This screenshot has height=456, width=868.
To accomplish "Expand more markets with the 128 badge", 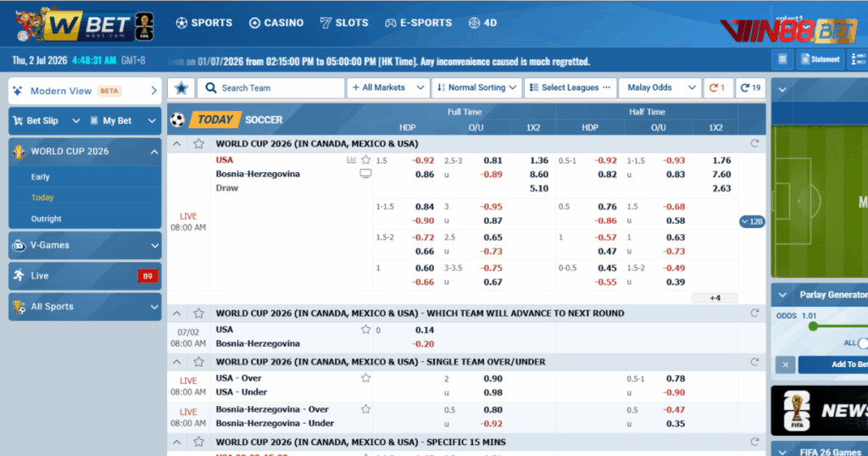I will (752, 221).
